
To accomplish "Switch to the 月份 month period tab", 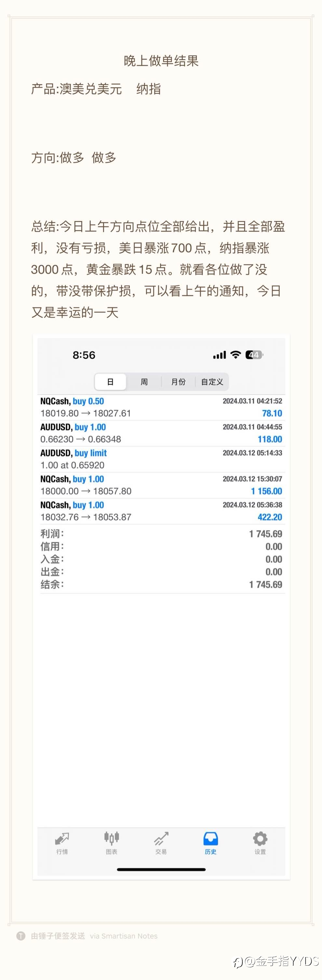I will click(178, 382).
